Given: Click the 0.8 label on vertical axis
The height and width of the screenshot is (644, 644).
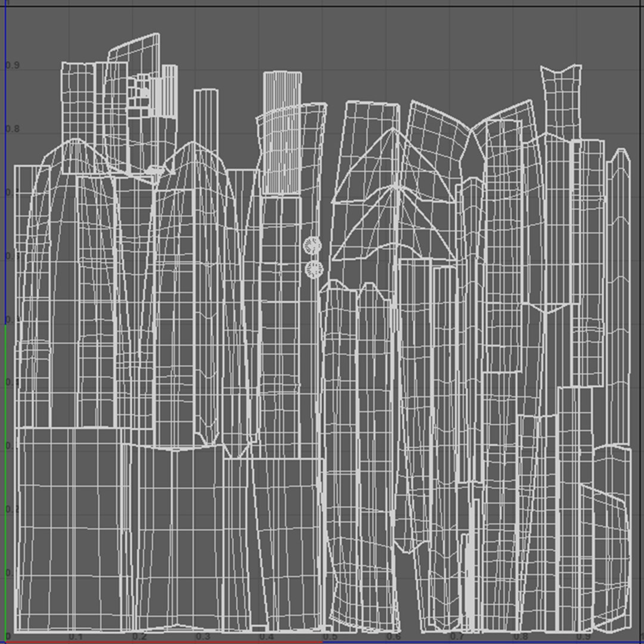Looking at the screenshot, I should pyautogui.click(x=13, y=129).
